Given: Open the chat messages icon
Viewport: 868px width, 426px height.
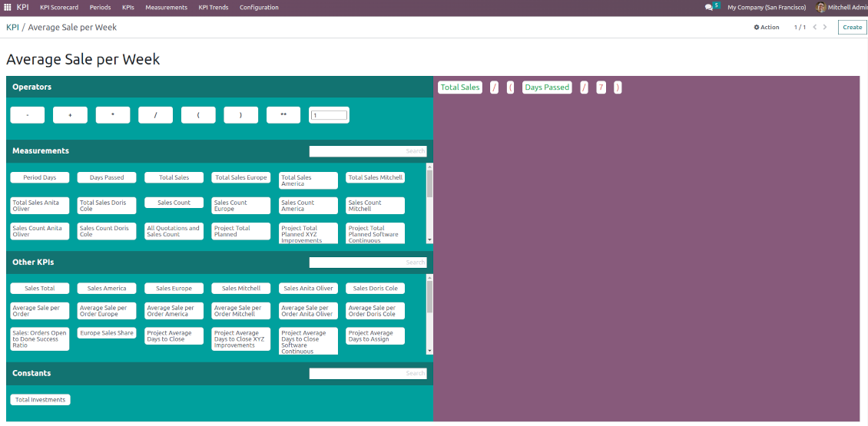Looking at the screenshot, I should (709, 7).
